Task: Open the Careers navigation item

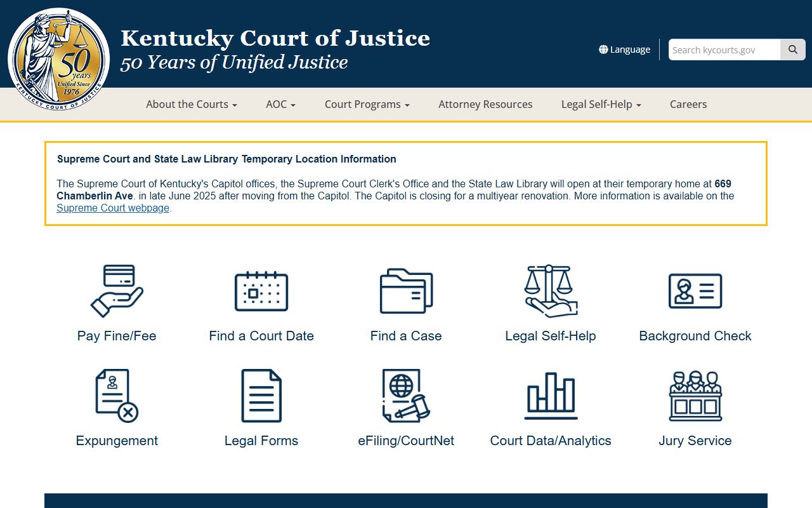Action: [x=688, y=104]
